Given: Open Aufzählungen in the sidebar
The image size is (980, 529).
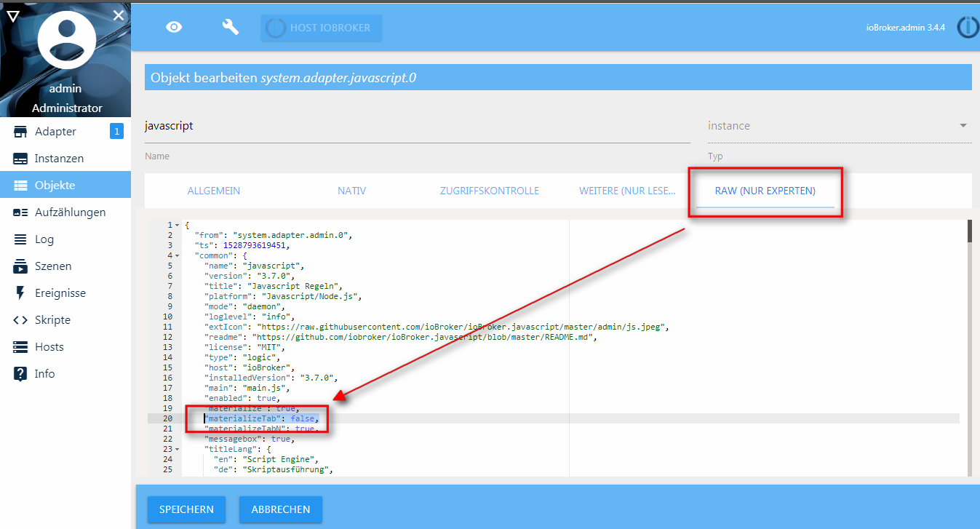Looking at the screenshot, I should pos(65,212).
